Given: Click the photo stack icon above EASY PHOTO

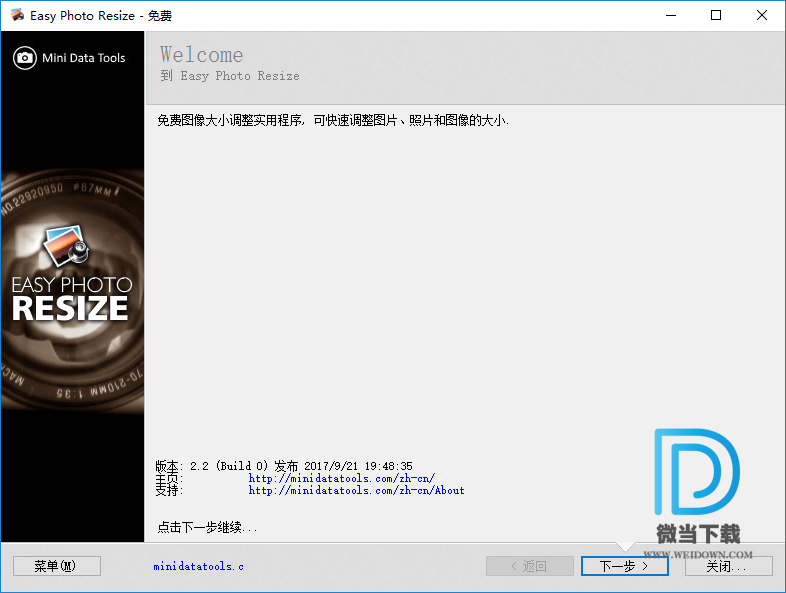Looking at the screenshot, I should [x=66, y=245].
